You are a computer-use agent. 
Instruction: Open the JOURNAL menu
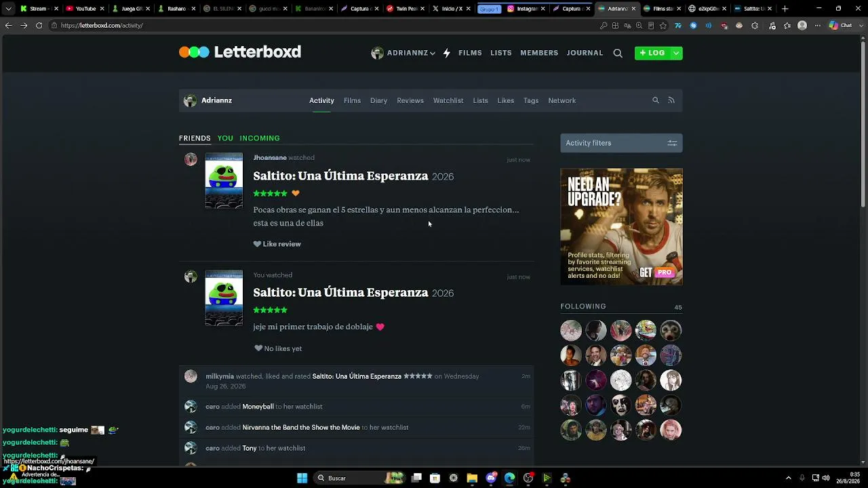pos(585,53)
